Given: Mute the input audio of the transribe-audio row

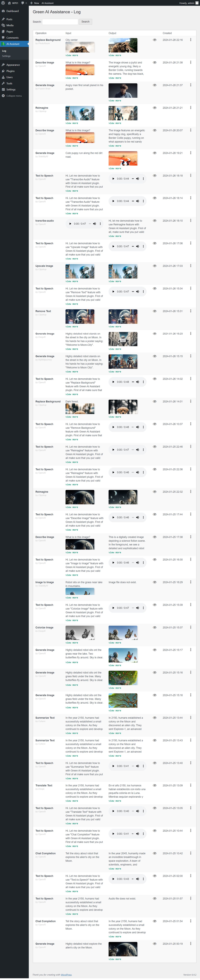Looking at the screenshot, I should 95,224.
